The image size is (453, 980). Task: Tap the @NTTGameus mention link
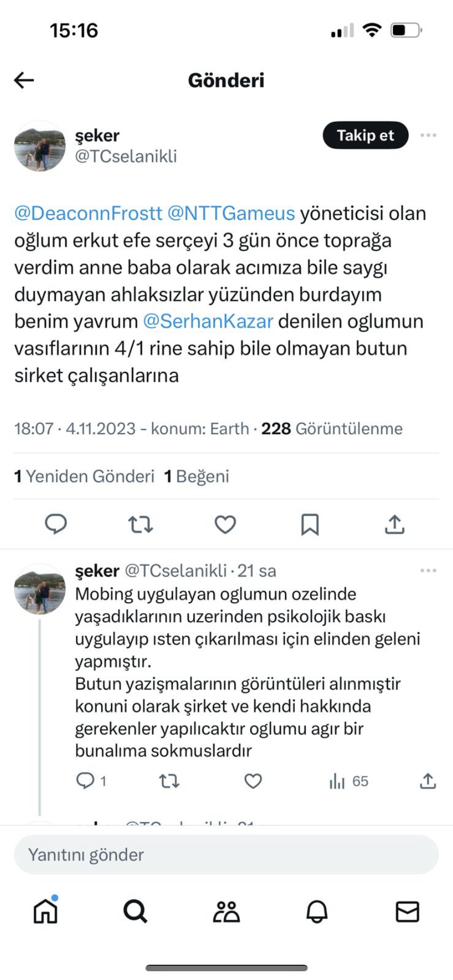tap(231, 213)
